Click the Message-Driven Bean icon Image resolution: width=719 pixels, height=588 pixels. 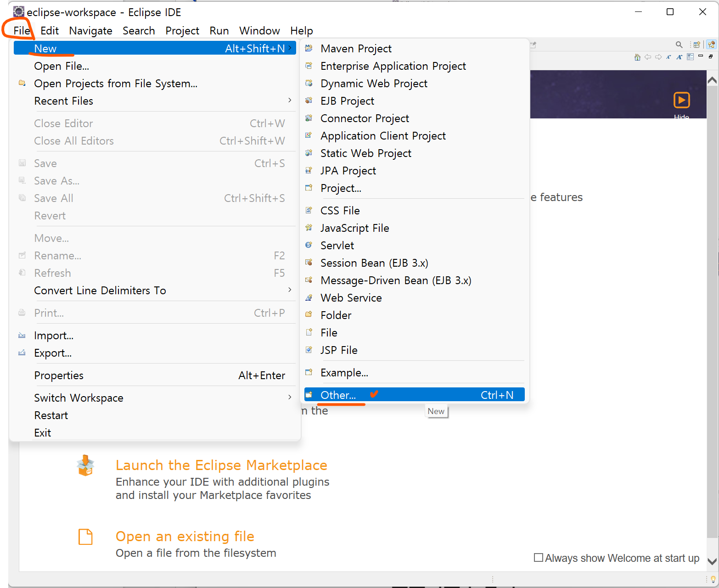[x=309, y=280]
